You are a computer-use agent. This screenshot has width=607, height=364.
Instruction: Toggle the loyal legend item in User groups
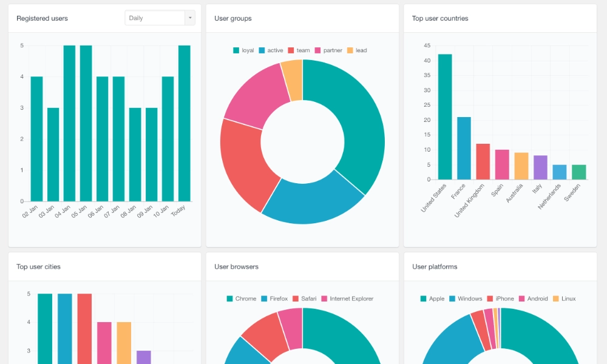[243, 50]
